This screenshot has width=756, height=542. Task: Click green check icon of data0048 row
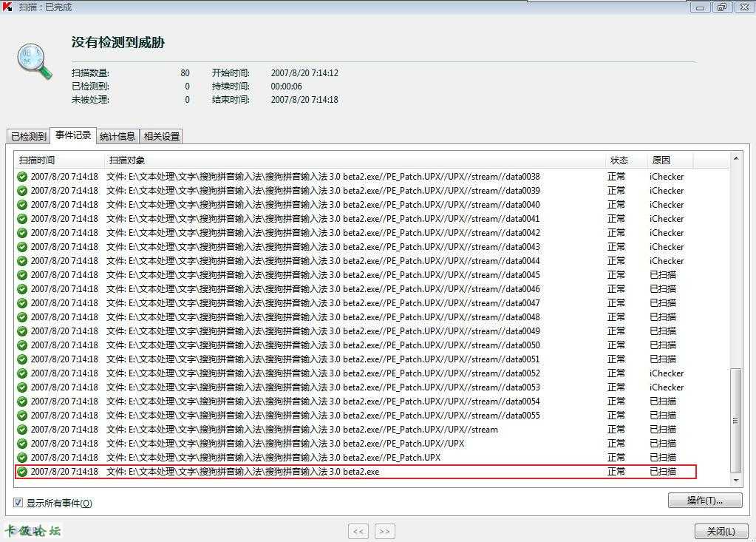pos(22,317)
